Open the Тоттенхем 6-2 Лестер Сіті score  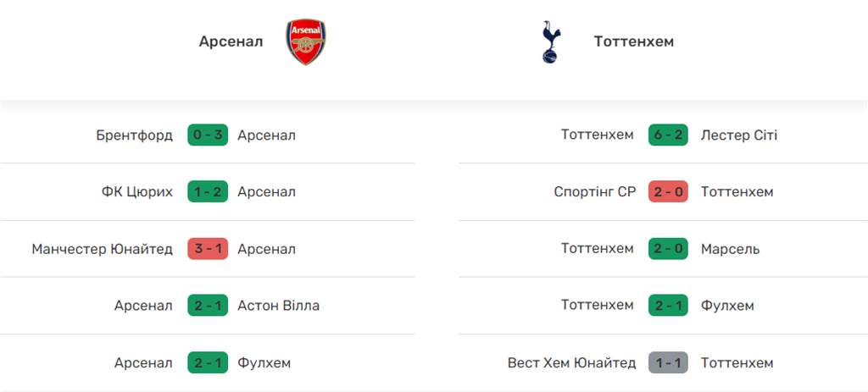coord(668,135)
